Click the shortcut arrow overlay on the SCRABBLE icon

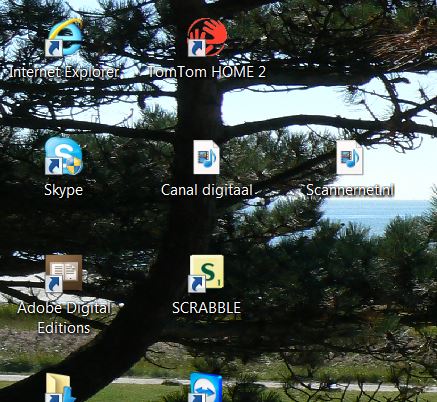tap(197, 284)
